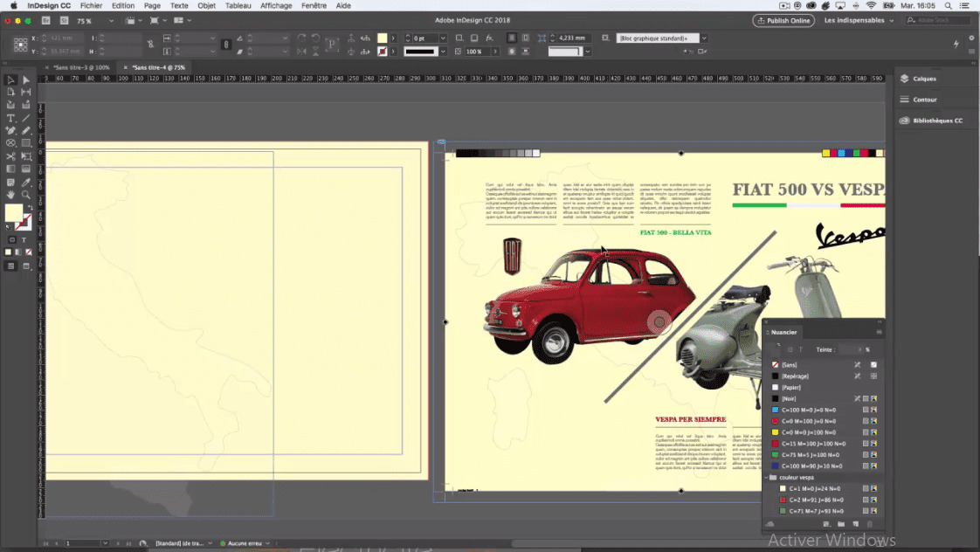Screen dimensions: 980x552
Task: Switch to the Sans titre-3 document tab
Action: pos(81,67)
